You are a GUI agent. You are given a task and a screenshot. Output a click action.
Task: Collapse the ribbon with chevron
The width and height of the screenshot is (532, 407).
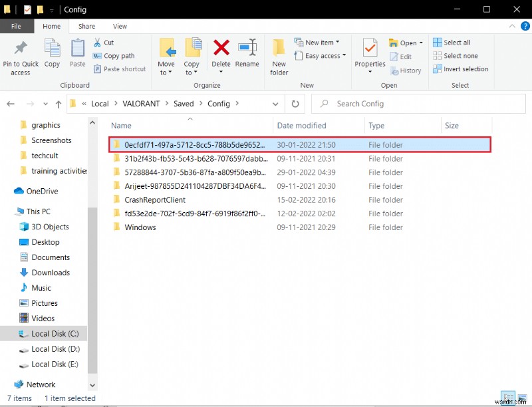tap(512, 26)
